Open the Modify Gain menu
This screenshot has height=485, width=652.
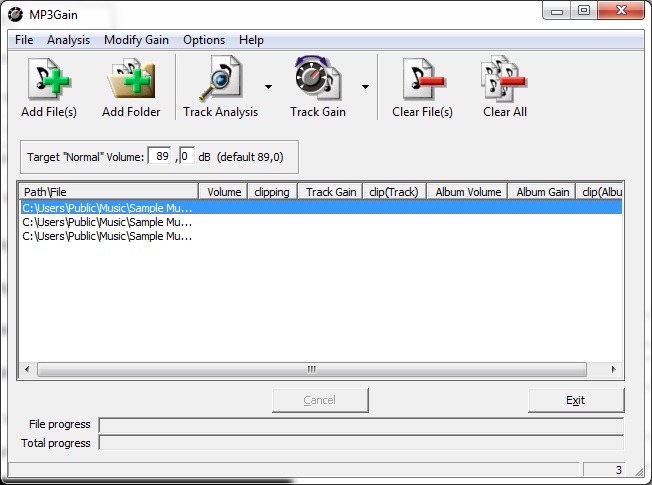(136, 40)
